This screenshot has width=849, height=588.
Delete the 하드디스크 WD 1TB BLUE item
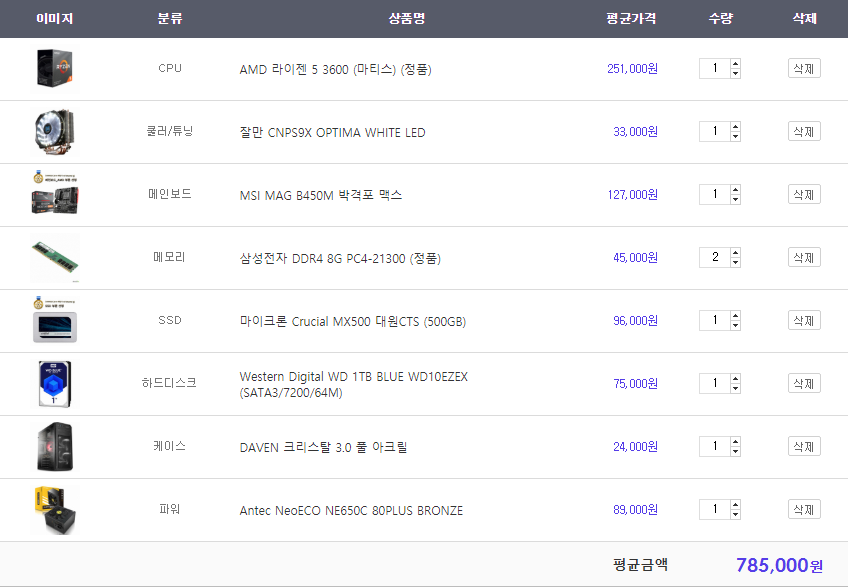coord(804,383)
